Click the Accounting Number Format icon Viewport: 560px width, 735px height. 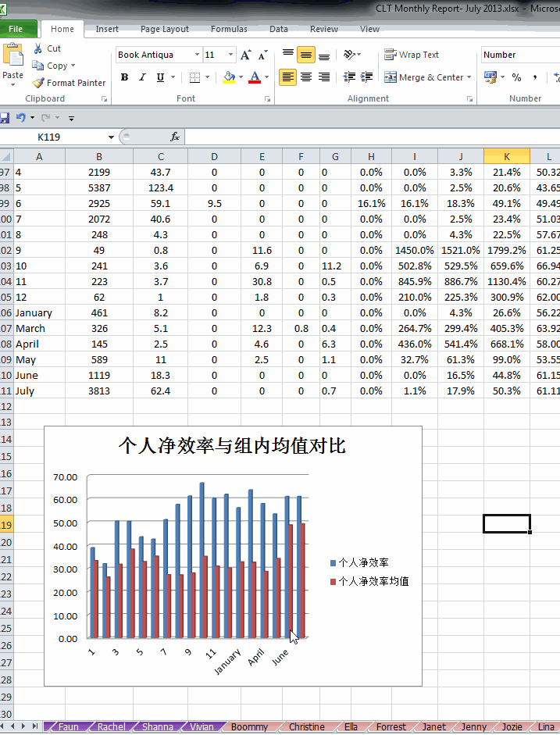tap(490, 77)
